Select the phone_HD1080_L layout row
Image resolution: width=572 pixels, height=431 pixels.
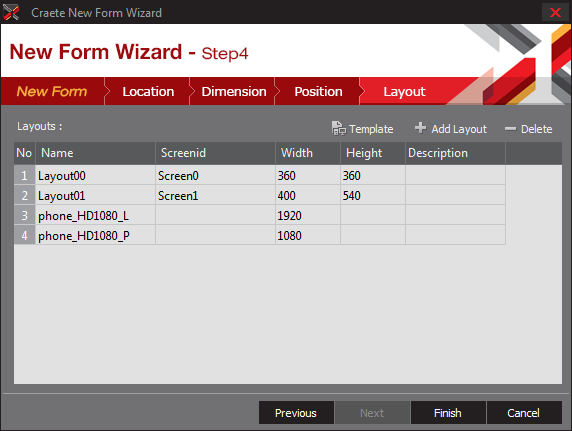click(260, 216)
